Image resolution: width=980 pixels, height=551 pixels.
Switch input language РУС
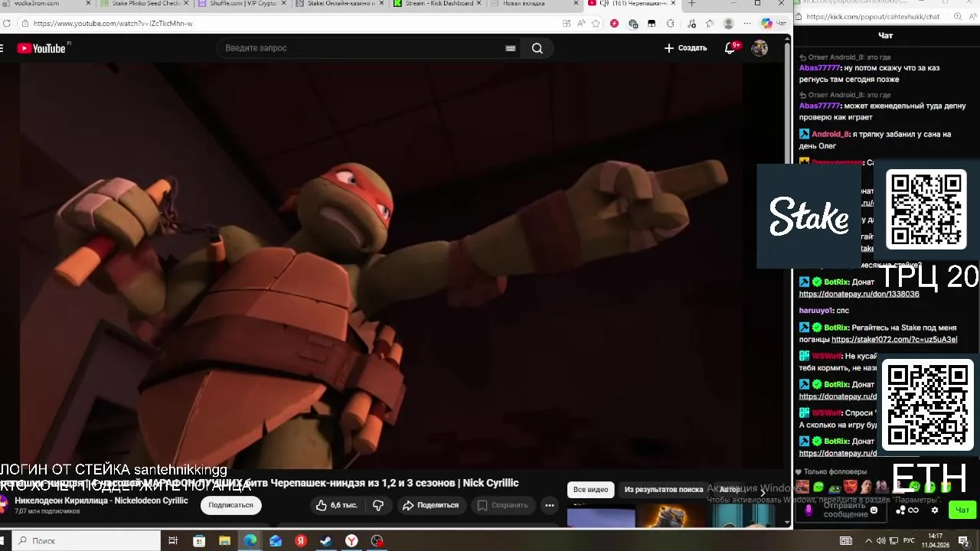click(x=909, y=541)
